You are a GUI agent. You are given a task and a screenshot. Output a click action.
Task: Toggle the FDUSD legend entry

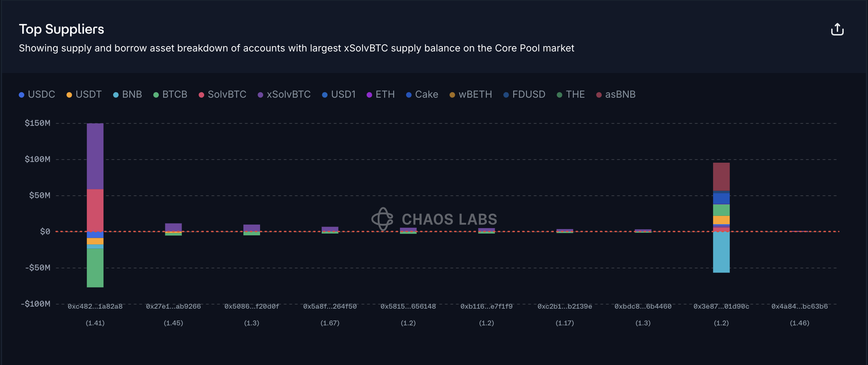coord(524,95)
